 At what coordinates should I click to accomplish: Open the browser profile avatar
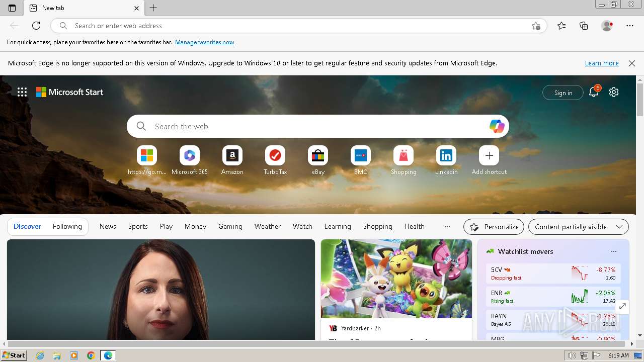click(x=607, y=26)
